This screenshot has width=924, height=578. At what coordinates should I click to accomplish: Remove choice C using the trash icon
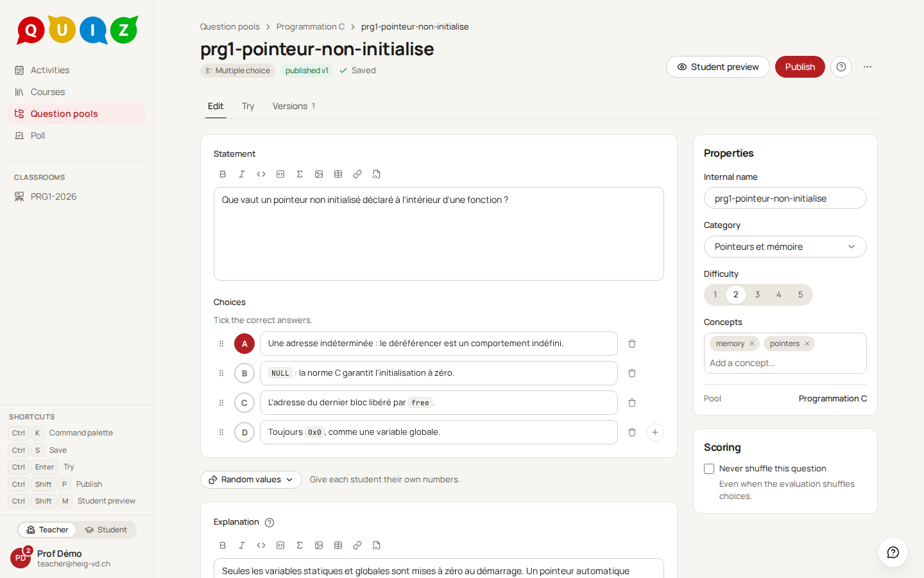[x=632, y=403]
